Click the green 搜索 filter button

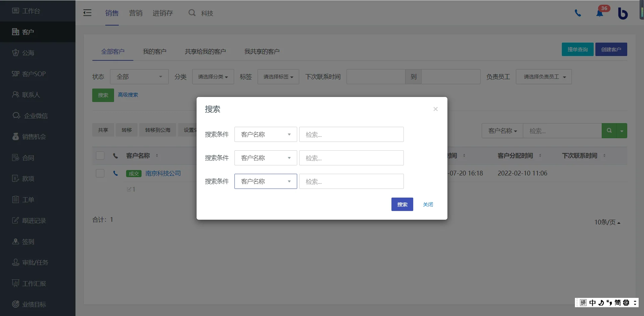[x=103, y=95]
